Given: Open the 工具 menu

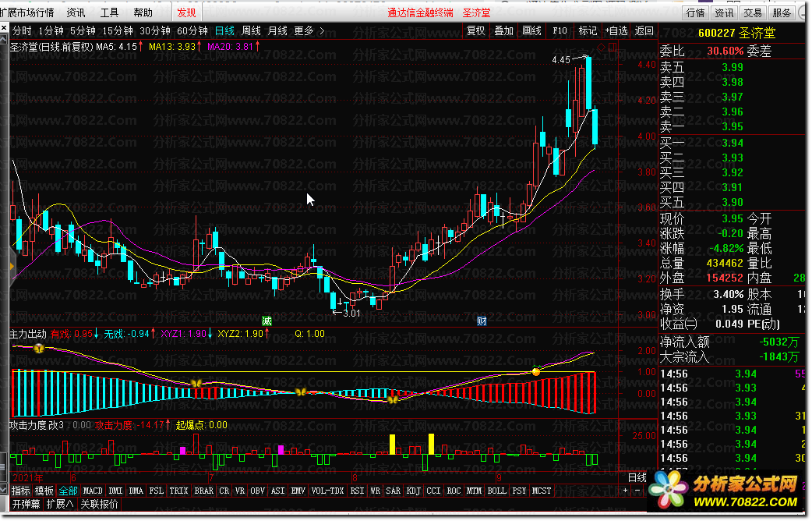Looking at the screenshot, I should (109, 12).
